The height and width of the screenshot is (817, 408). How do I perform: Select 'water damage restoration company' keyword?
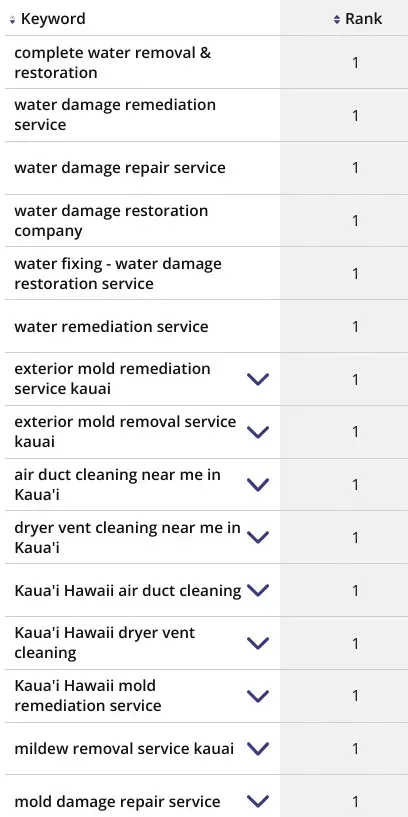tap(111, 221)
